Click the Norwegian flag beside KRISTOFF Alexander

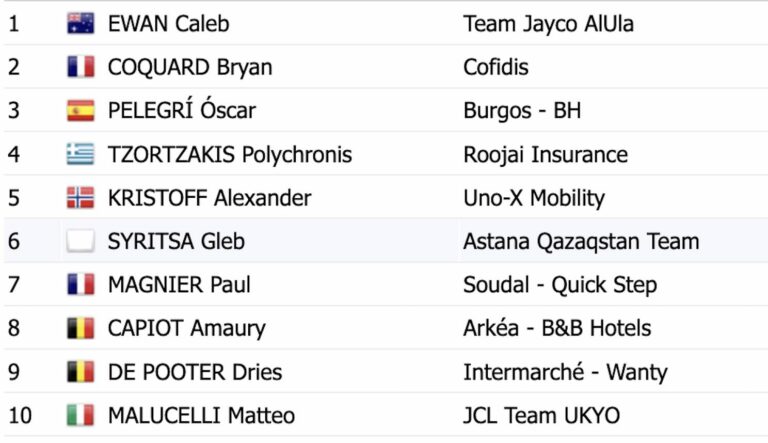pos(80,198)
